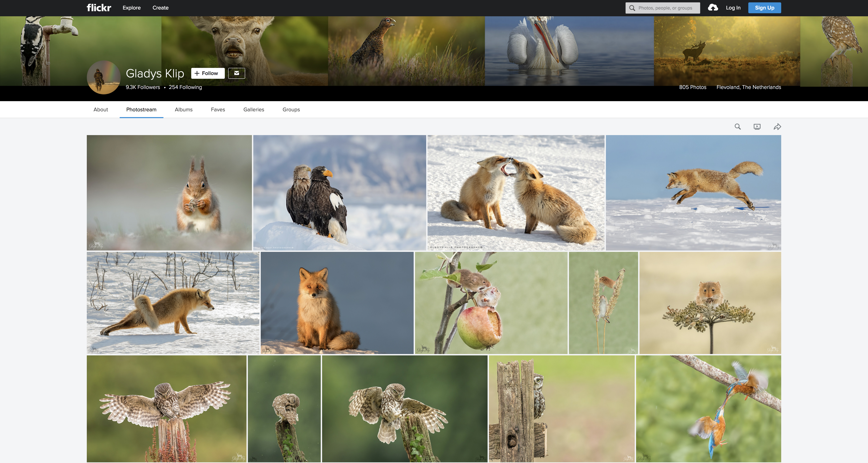Click the Log In link
This screenshot has width=868, height=463.
(x=733, y=8)
